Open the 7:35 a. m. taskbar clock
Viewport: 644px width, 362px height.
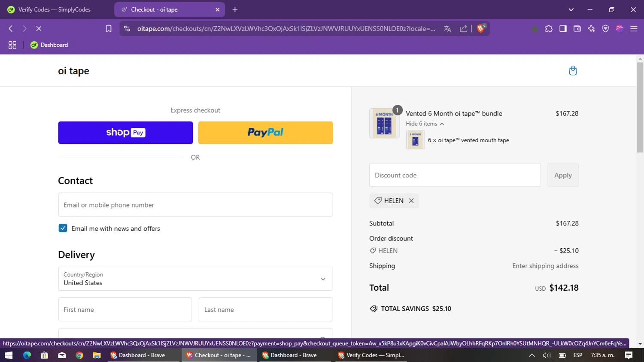pyautogui.click(x=603, y=355)
